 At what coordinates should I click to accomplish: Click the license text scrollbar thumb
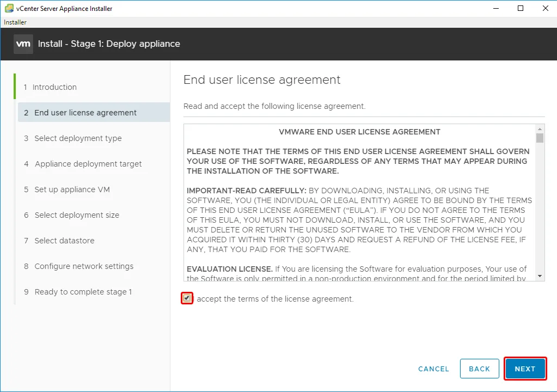click(540, 138)
